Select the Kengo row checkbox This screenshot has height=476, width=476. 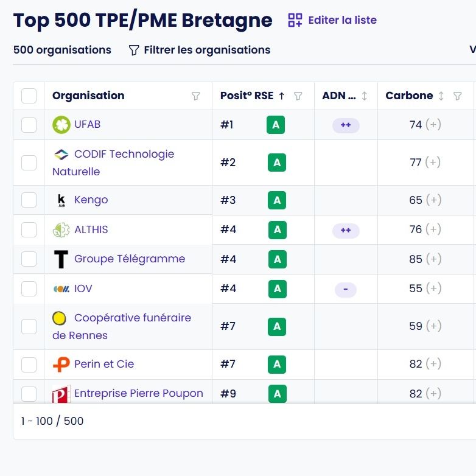click(29, 200)
